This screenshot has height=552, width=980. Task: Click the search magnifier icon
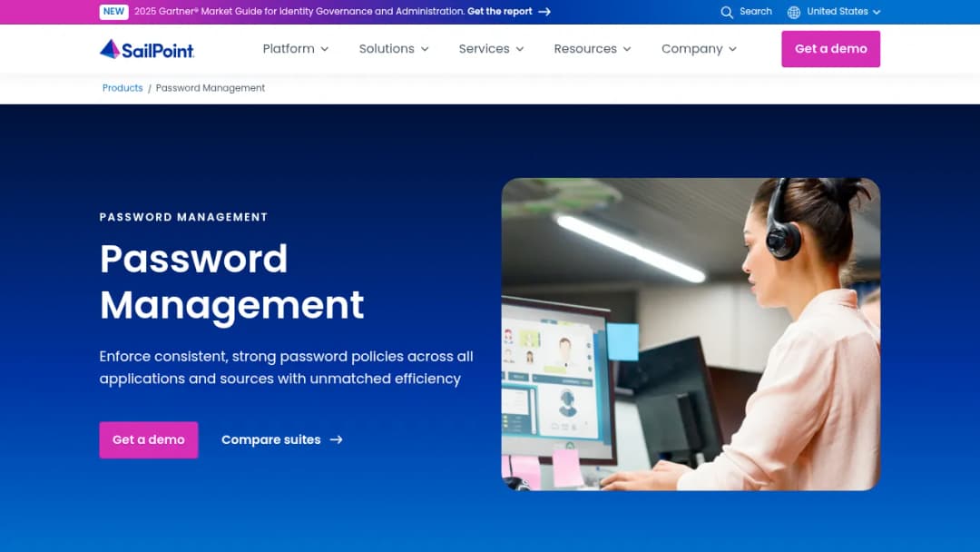pyautogui.click(x=726, y=12)
